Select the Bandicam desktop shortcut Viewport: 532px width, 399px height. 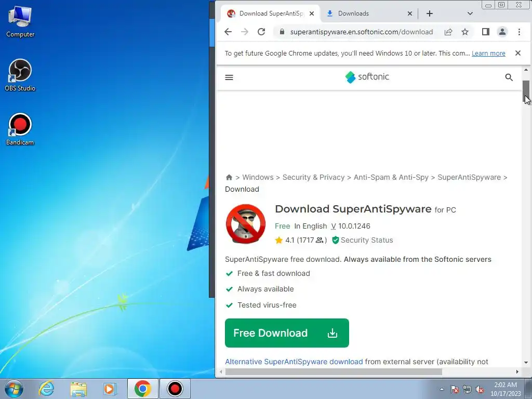pos(20,129)
